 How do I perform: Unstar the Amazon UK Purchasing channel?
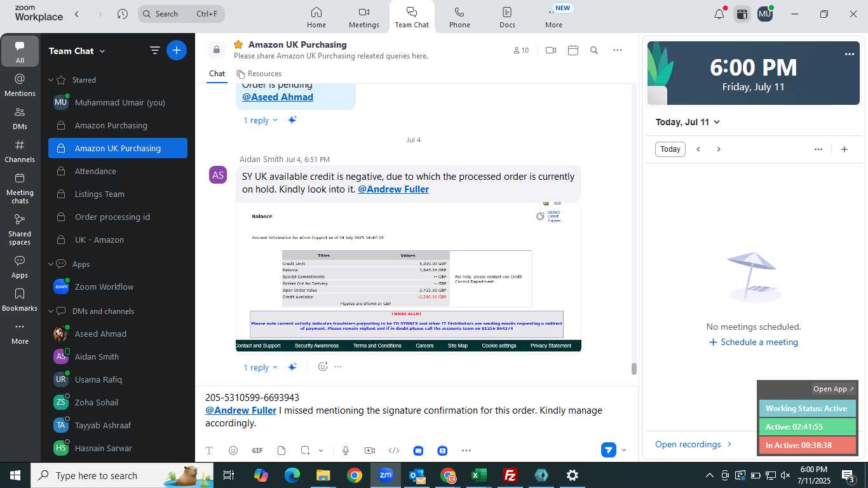pyautogui.click(x=238, y=44)
